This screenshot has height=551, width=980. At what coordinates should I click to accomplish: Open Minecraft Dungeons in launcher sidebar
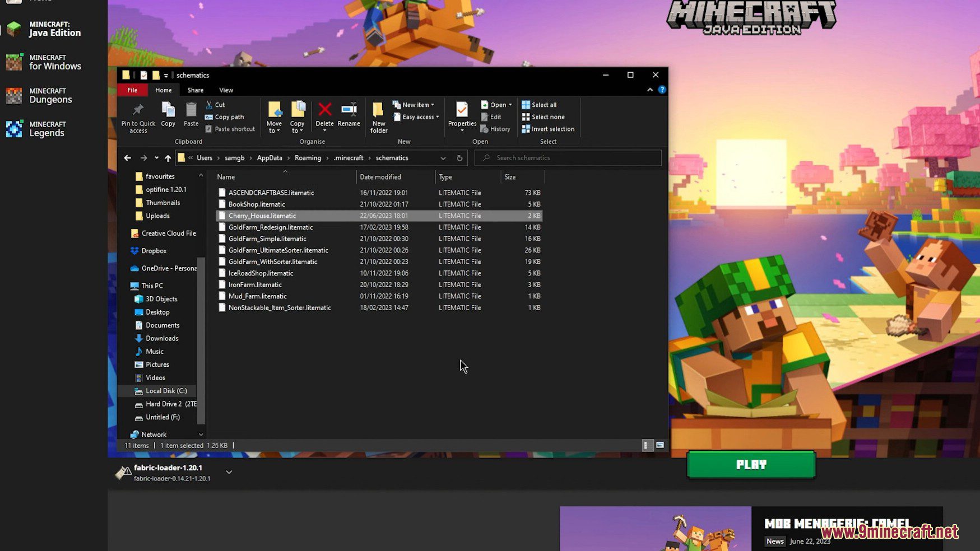point(50,95)
